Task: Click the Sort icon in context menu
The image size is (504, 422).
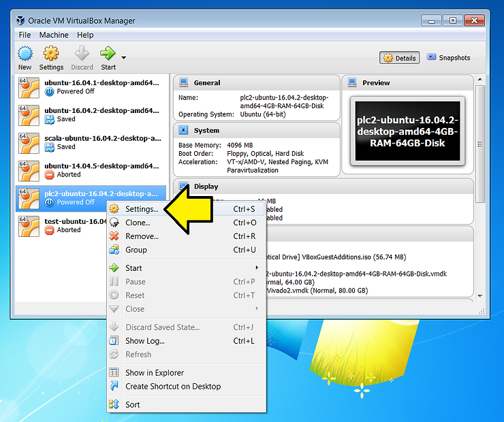Action: click(114, 404)
